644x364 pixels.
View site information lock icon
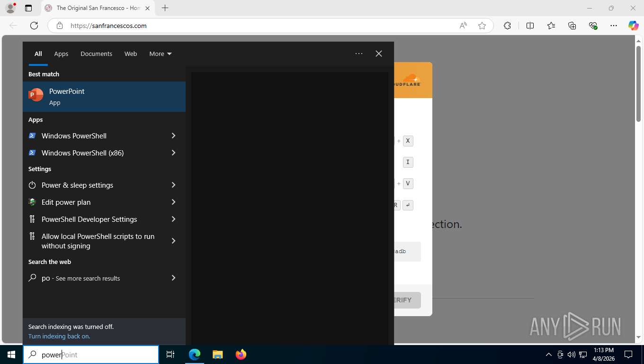pyautogui.click(x=60, y=26)
